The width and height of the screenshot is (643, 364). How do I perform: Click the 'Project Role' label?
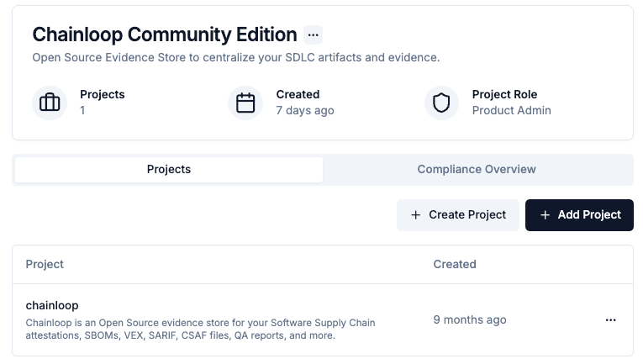504,94
